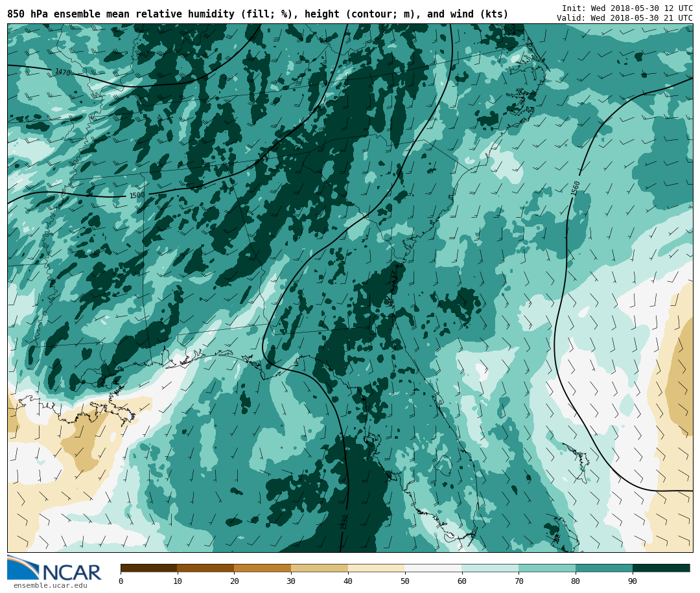Click the colorbar tick label 0

pos(121,581)
